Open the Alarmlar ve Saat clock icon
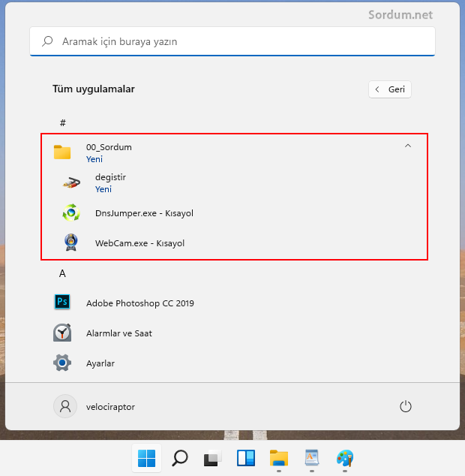This screenshot has width=465, height=476. [x=62, y=333]
